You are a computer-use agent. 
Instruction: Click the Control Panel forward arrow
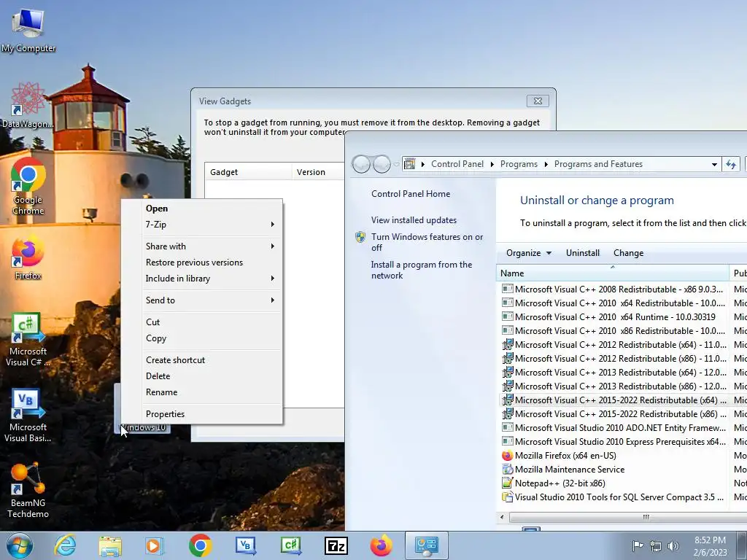point(382,164)
